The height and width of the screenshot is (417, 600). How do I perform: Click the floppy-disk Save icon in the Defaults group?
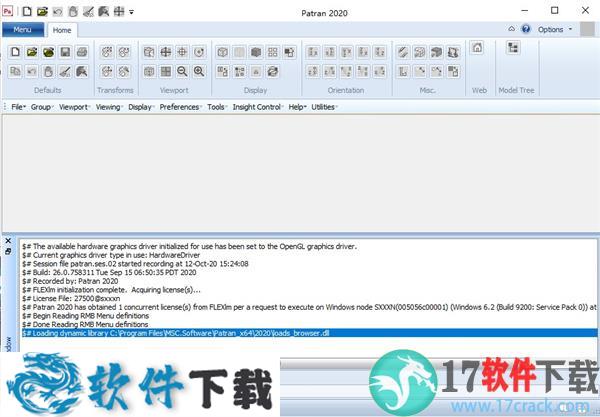point(65,52)
